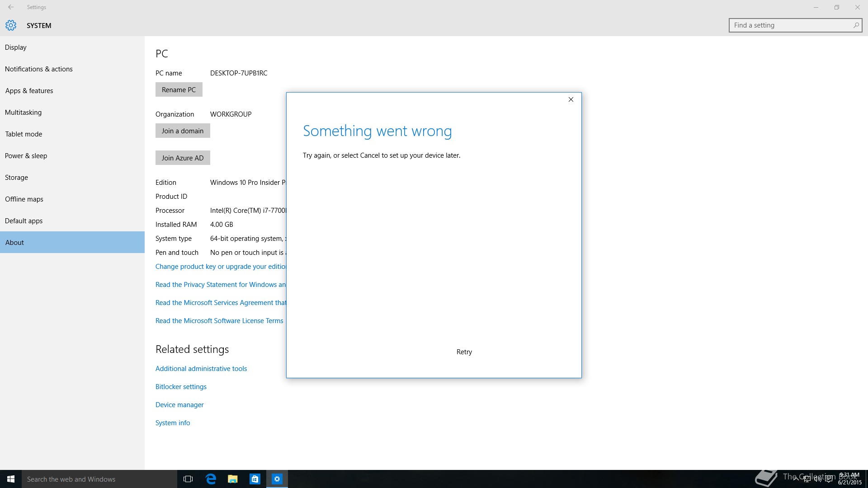Open Microsoft Services Agreement link
The width and height of the screenshot is (868, 488).
pyautogui.click(x=221, y=303)
